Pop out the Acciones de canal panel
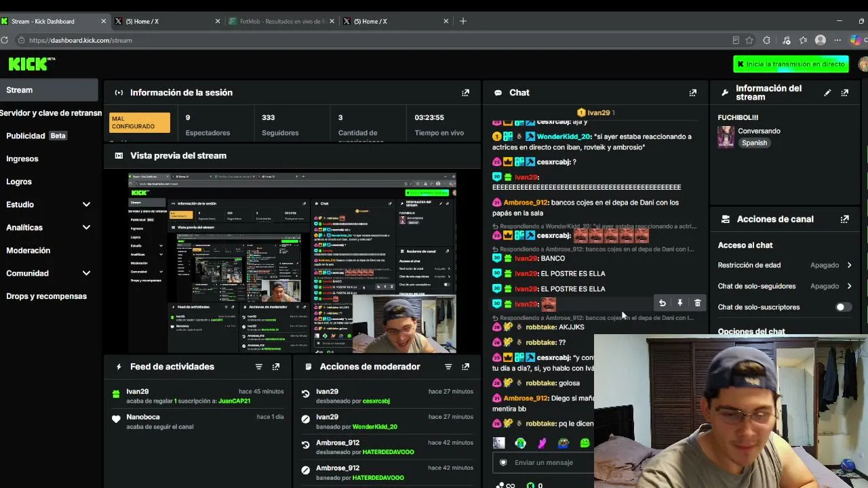Viewport: 868px width, 488px height. click(x=844, y=220)
